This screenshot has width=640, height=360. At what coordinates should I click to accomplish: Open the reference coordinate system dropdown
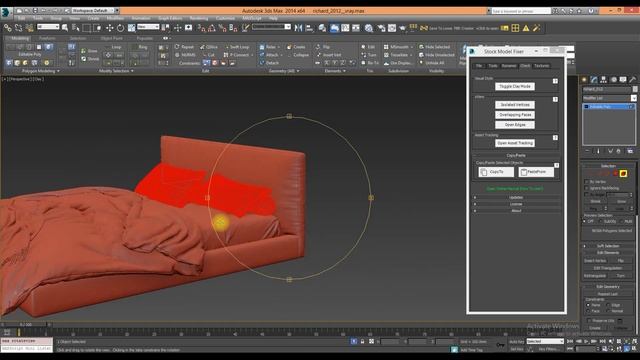click(x=148, y=27)
